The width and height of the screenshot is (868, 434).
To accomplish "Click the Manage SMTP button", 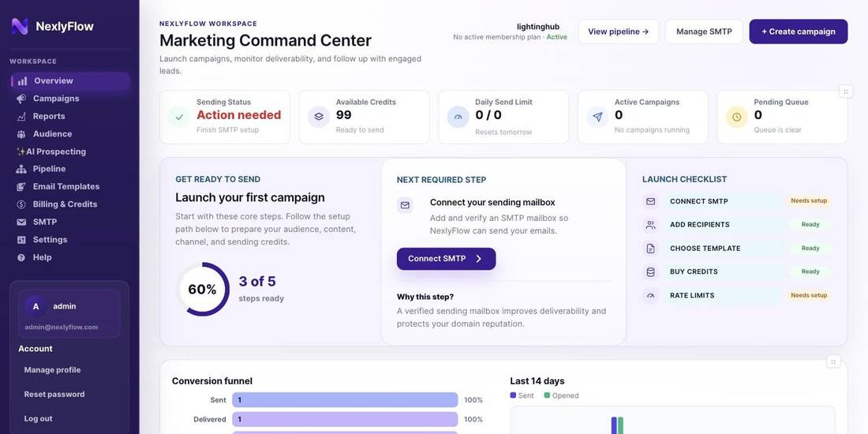I will tap(704, 32).
